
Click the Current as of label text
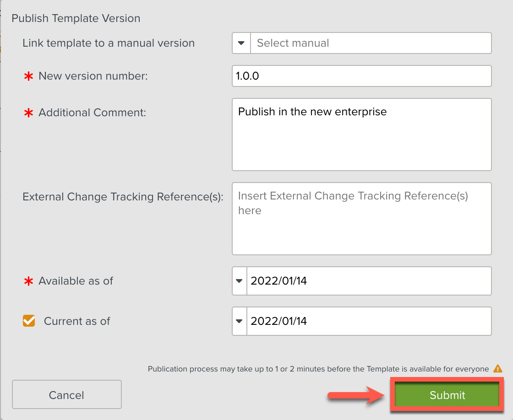(x=77, y=321)
